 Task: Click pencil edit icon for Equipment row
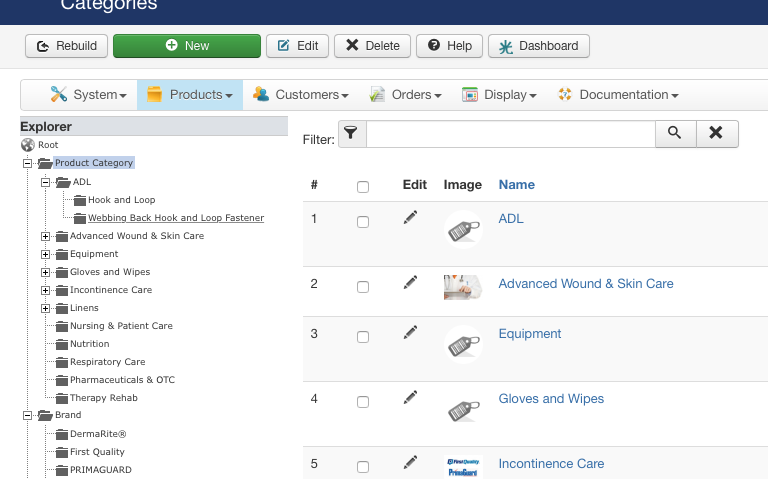point(410,332)
